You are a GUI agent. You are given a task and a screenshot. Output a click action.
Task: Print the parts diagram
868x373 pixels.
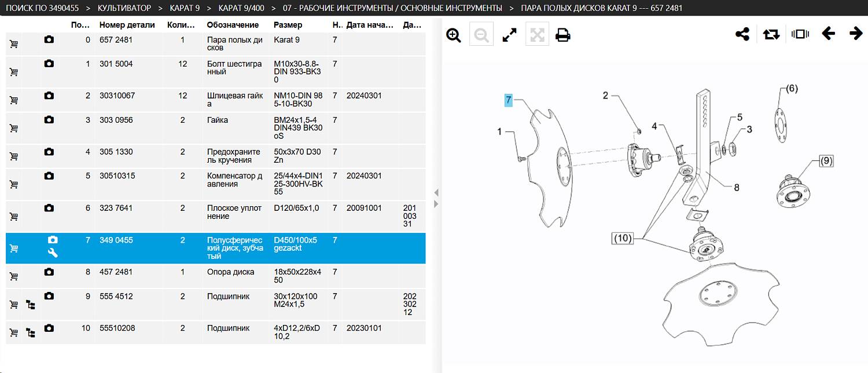pos(563,35)
